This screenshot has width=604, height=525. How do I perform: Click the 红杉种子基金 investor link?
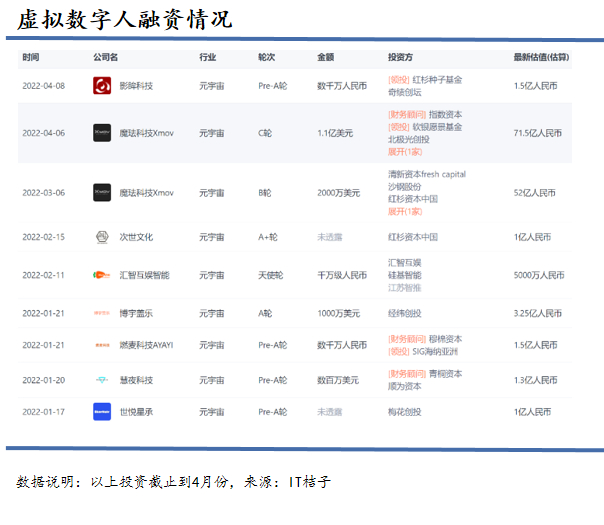(437, 80)
